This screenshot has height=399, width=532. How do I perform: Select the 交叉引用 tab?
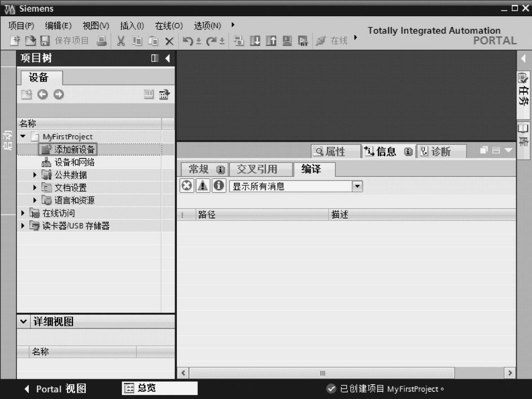tap(260, 169)
